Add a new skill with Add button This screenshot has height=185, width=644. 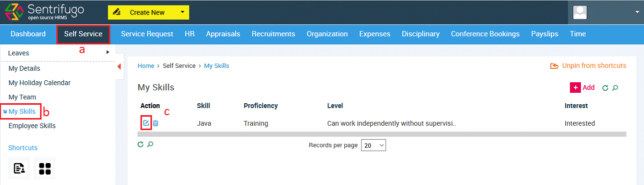pos(582,87)
